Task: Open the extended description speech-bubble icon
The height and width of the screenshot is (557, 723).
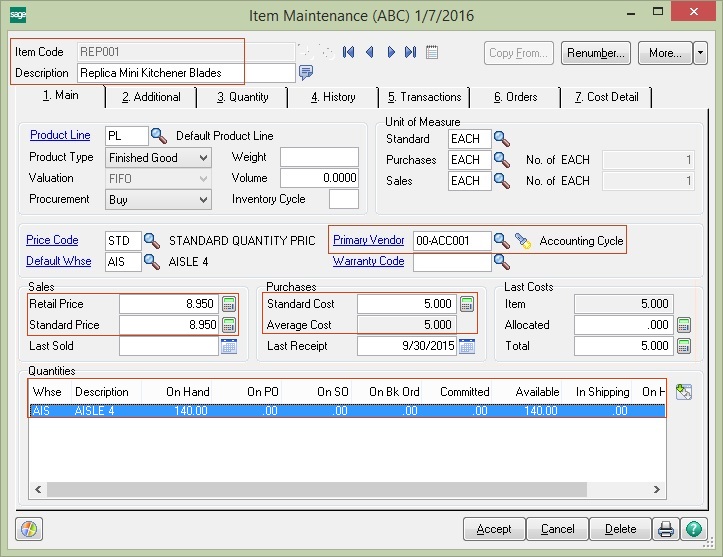Action: [306, 72]
